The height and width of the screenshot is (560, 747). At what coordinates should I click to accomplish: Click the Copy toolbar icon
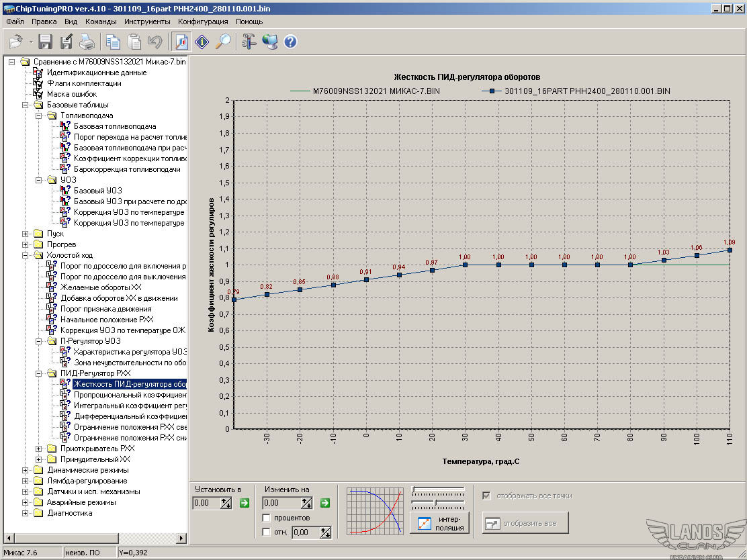click(x=113, y=42)
